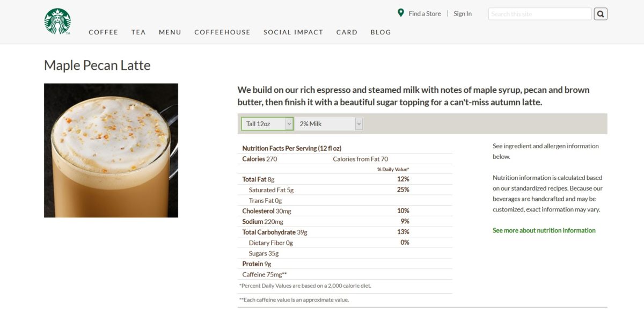The height and width of the screenshot is (313, 644).
Task: Open the SOCIAL IMPACT menu
Action: click(x=293, y=32)
